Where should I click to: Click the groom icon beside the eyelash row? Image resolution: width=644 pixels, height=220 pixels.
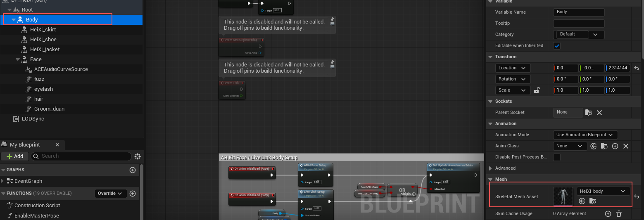pyautogui.click(x=29, y=89)
